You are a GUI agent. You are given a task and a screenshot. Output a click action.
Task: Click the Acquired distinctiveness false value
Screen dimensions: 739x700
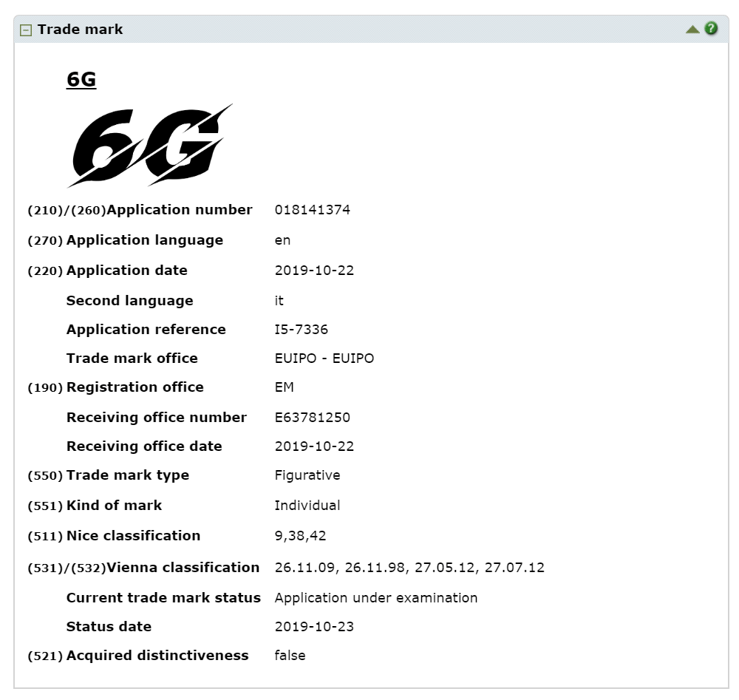[x=290, y=656]
